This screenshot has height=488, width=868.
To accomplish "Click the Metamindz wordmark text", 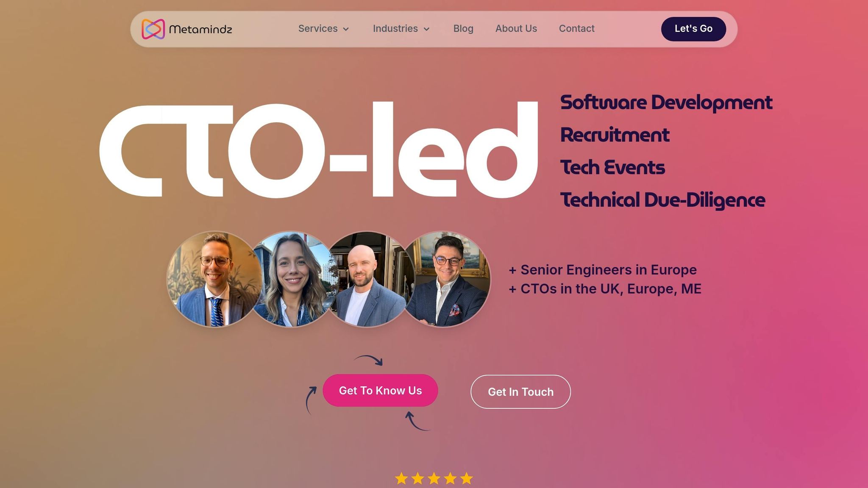I will pyautogui.click(x=200, y=29).
